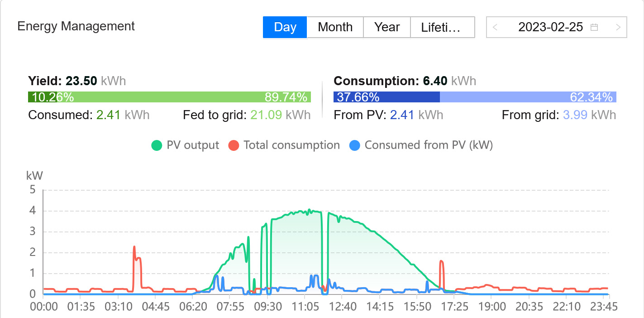
Task: Hide Total consumption series via legend label
Action: (291, 145)
